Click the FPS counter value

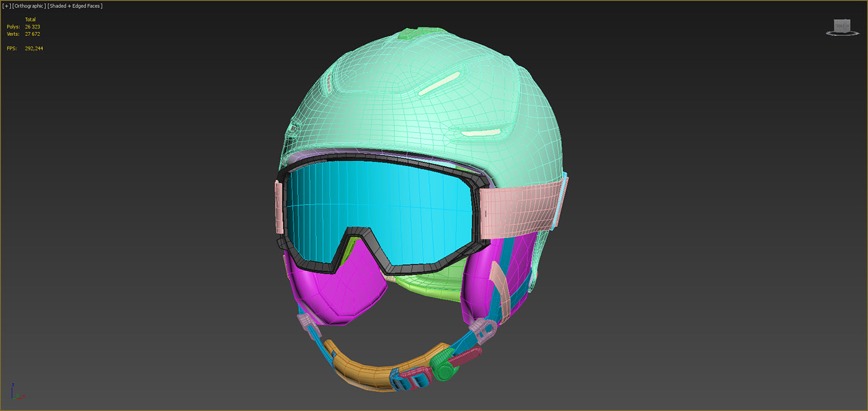click(33, 48)
